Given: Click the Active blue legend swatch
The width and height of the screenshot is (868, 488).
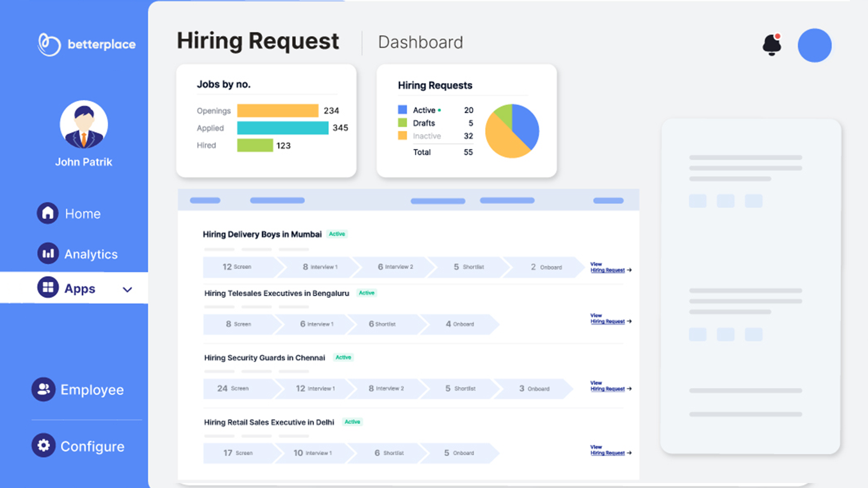Looking at the screenshot, I should point(402,109).
